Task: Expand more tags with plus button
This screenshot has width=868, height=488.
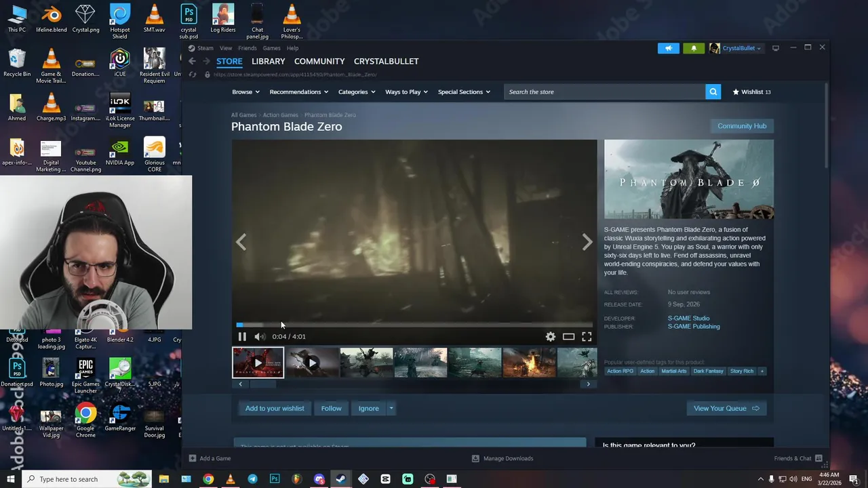Action: tap(762, 371)
